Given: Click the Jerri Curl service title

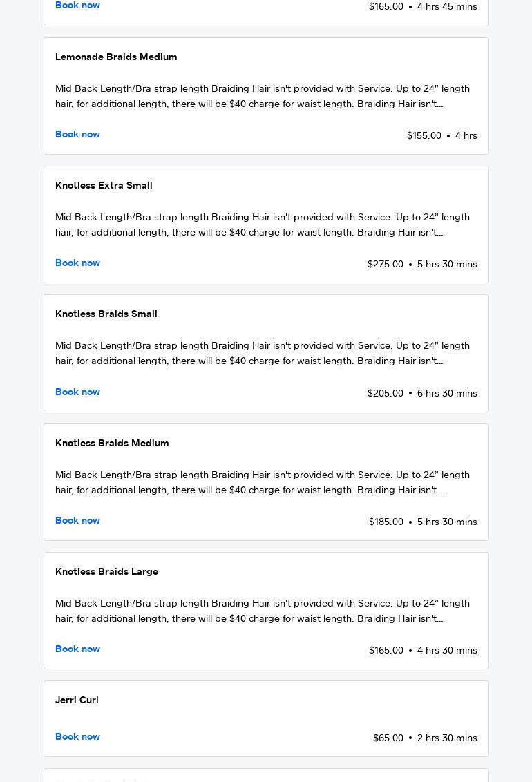Looking at the screenshot, I should [x=77, y=700].
